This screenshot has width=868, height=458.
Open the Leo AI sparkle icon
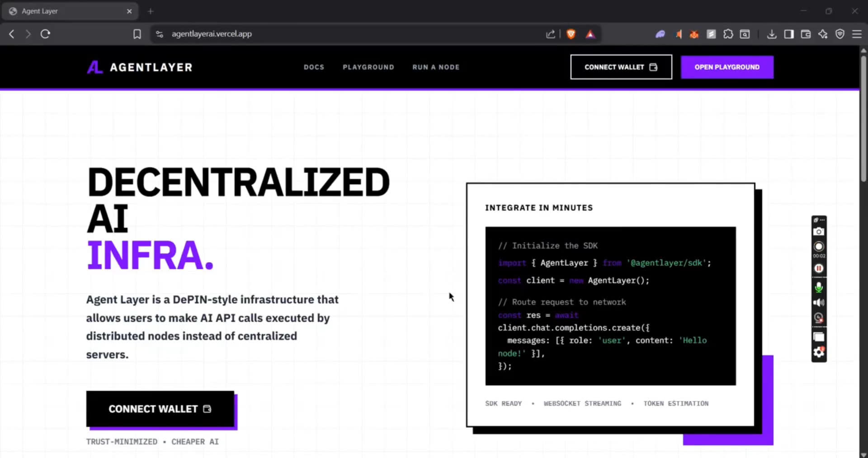pos(823,34)
